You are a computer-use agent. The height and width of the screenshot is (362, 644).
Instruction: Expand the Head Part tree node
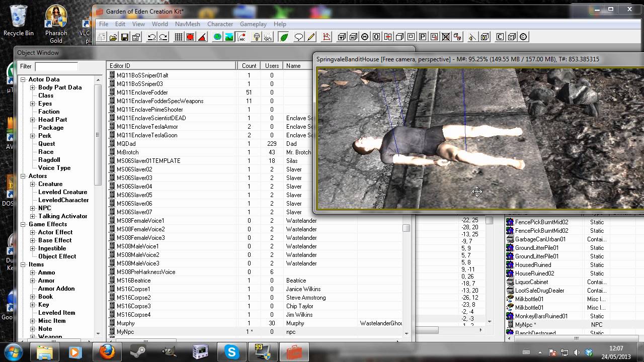point(33,120)
